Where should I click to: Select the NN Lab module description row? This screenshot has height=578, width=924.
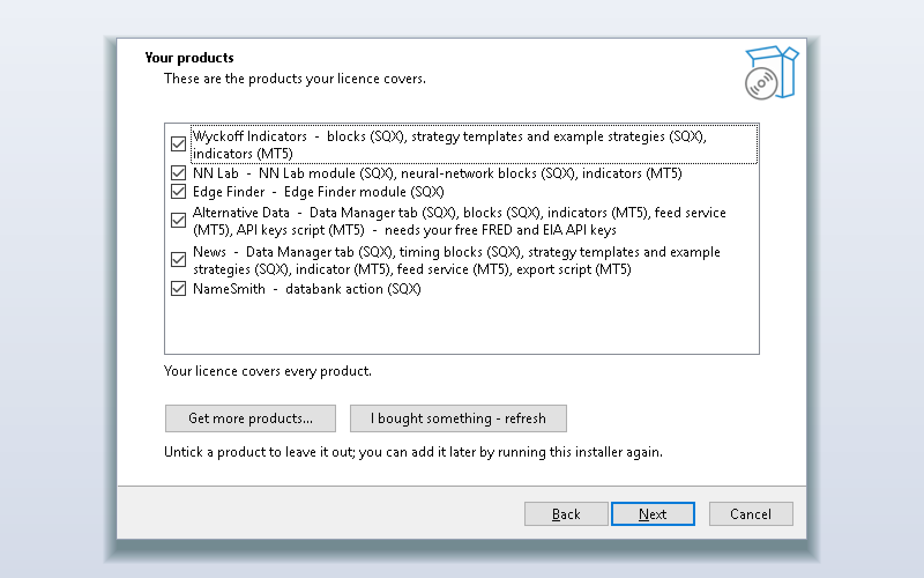[x=437, y=173]
